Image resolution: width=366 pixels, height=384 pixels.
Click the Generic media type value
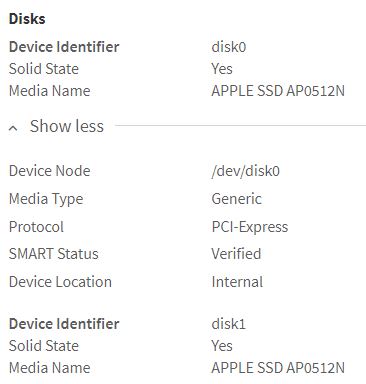point(236,199)
